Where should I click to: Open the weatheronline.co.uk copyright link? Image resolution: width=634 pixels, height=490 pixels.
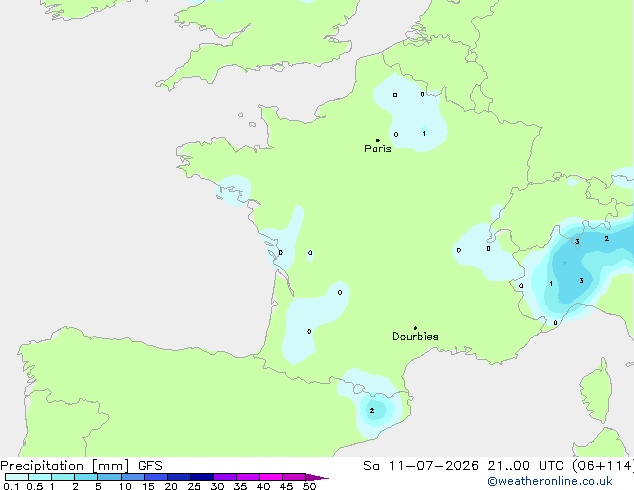pos(550,481)
